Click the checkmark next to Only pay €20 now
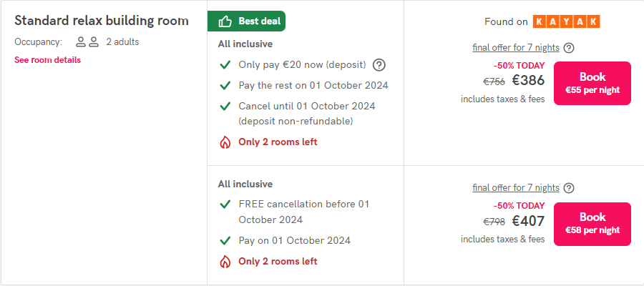The height and width of the screenshot is (286, 644). [225, 65]
